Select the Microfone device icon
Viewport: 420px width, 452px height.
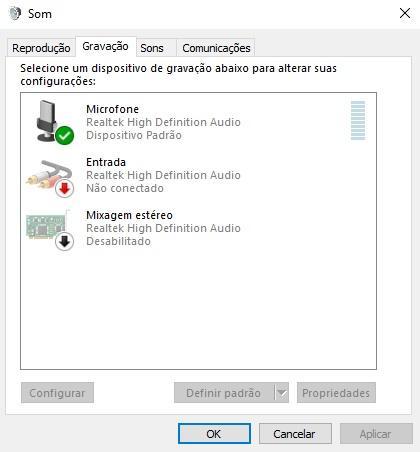(50, 121)
